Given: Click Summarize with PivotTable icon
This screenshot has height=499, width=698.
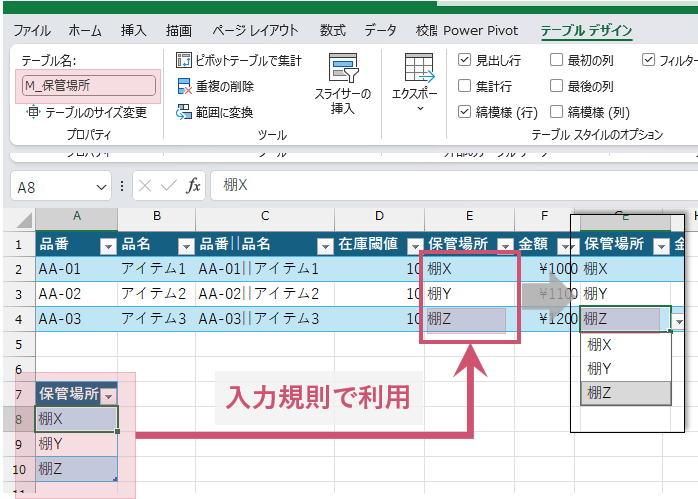Looking at the screenshot, I should click(183, 60).
